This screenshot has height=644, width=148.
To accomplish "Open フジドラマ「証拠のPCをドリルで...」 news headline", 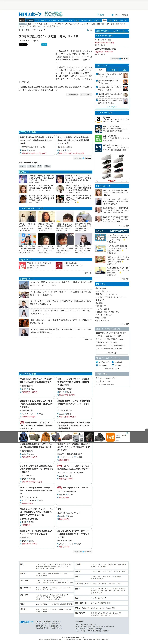I will coord(61,284).
